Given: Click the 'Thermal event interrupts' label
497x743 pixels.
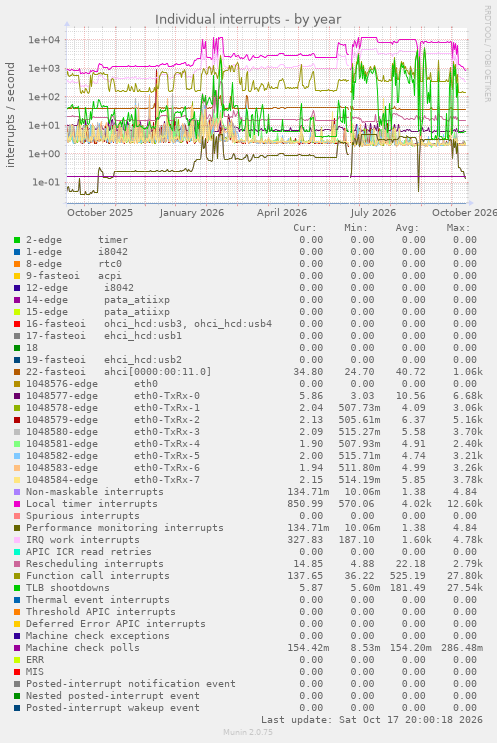Looking at the screenshot, I should (98, 600).
